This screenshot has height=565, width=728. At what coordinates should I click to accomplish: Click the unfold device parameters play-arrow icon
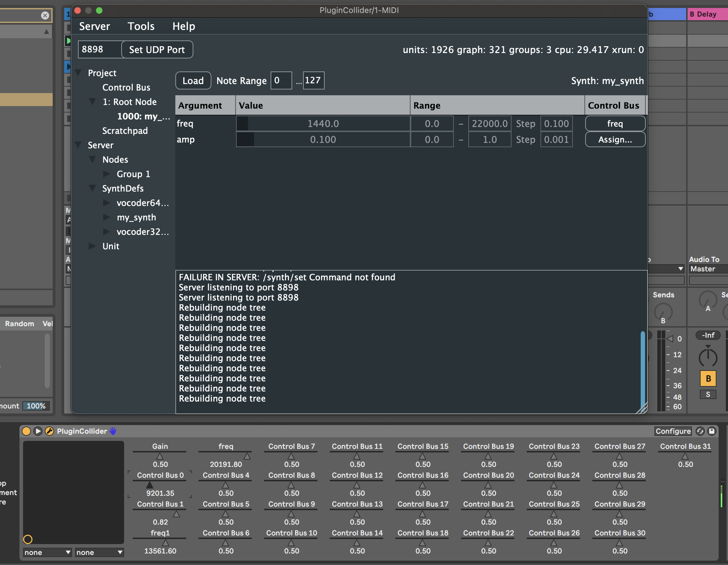tap(38, 431)
